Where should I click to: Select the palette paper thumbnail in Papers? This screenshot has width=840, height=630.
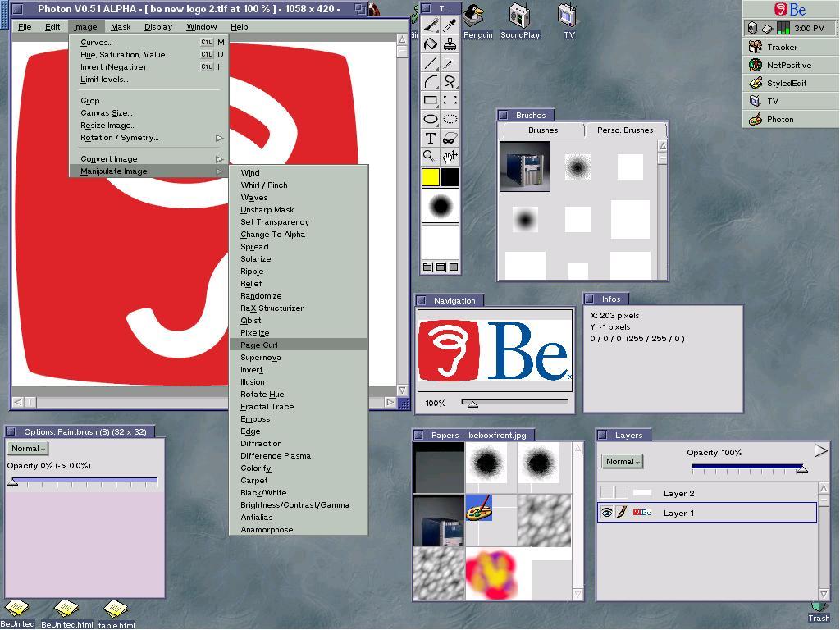tap(478, 508)
